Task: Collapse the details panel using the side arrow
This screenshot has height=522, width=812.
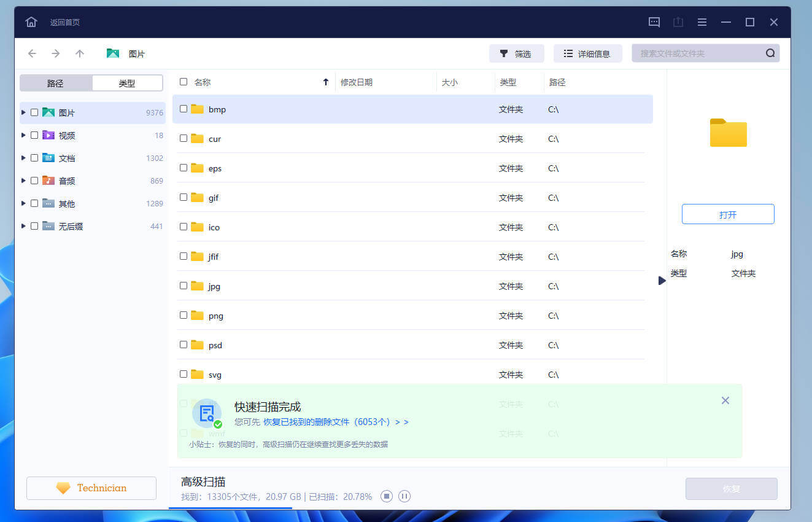Action: (662, 280)
